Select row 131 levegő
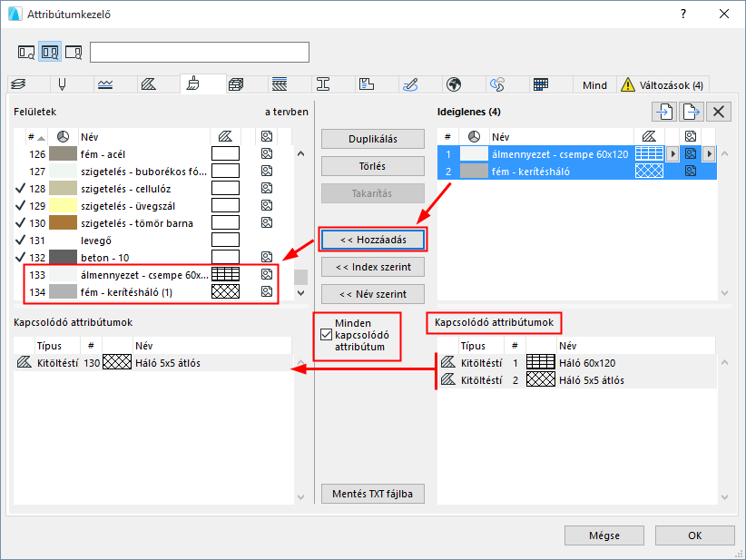This screenshot has width=746, height=560. [153, 241]
